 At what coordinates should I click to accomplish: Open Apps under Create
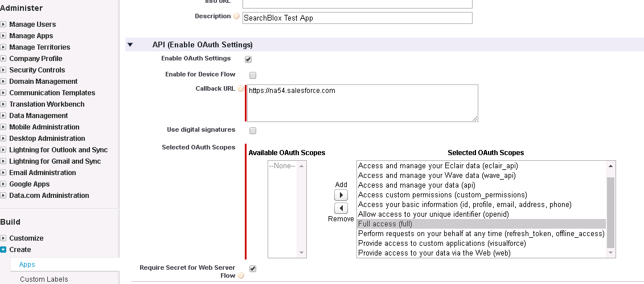tap(27, 265)
